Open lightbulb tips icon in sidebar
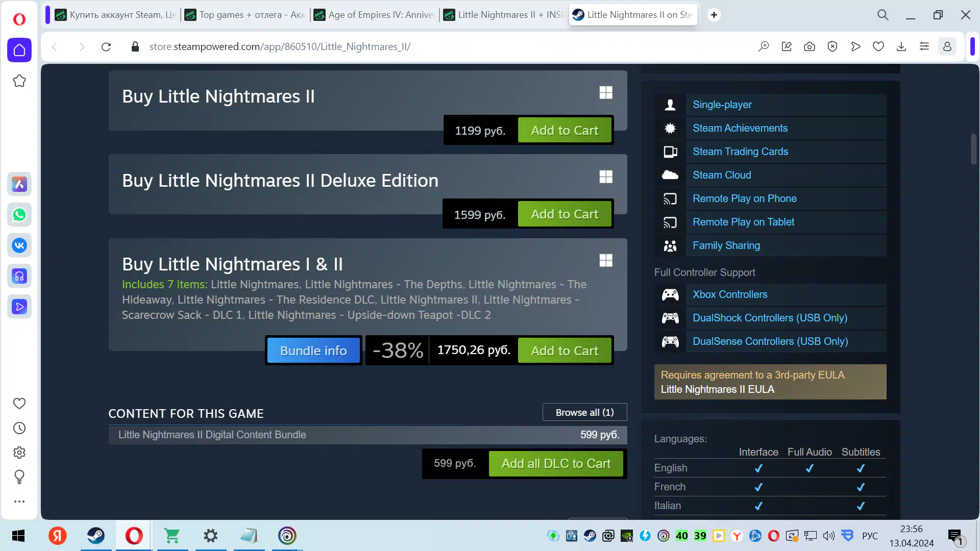Viewport: 980px width, 551px height. (x=19, y=477)
